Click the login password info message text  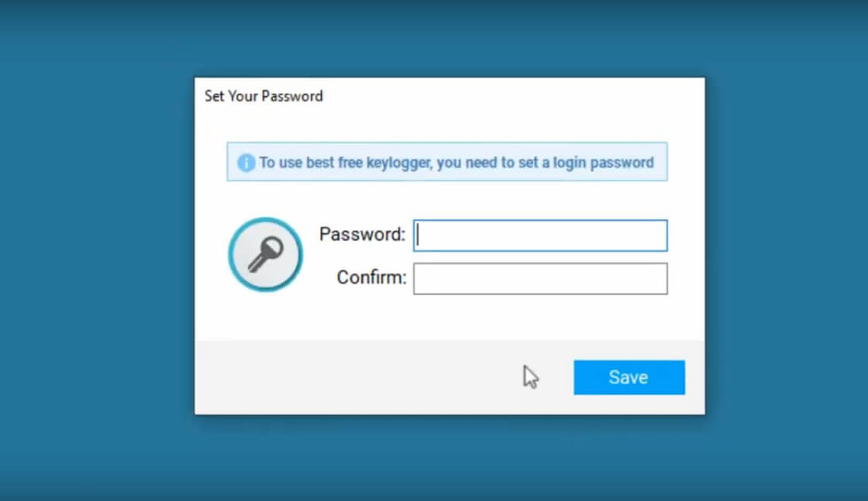[456, 163]
